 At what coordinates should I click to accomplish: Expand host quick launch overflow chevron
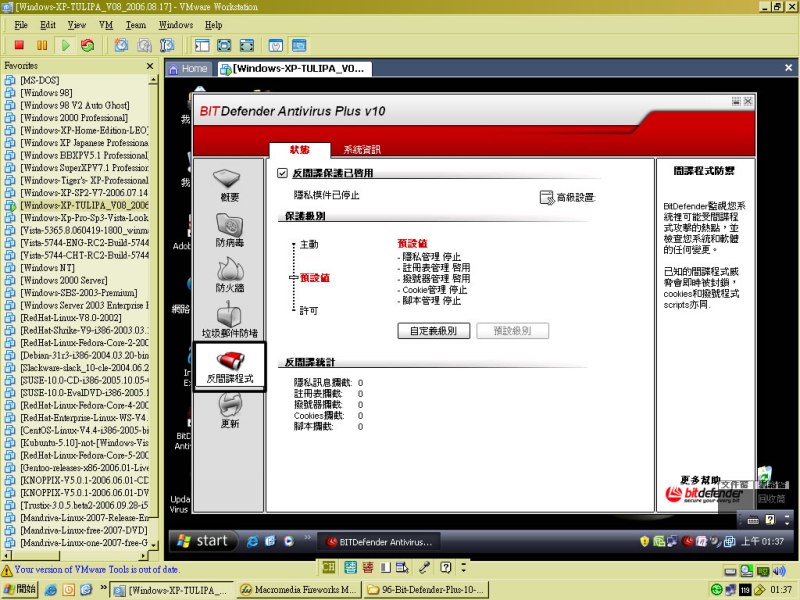tap(103, 587)
